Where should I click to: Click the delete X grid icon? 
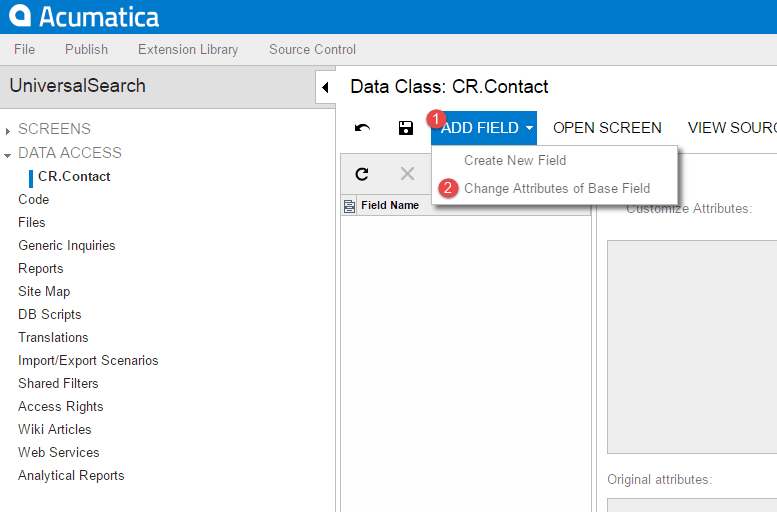click(407, 173)
